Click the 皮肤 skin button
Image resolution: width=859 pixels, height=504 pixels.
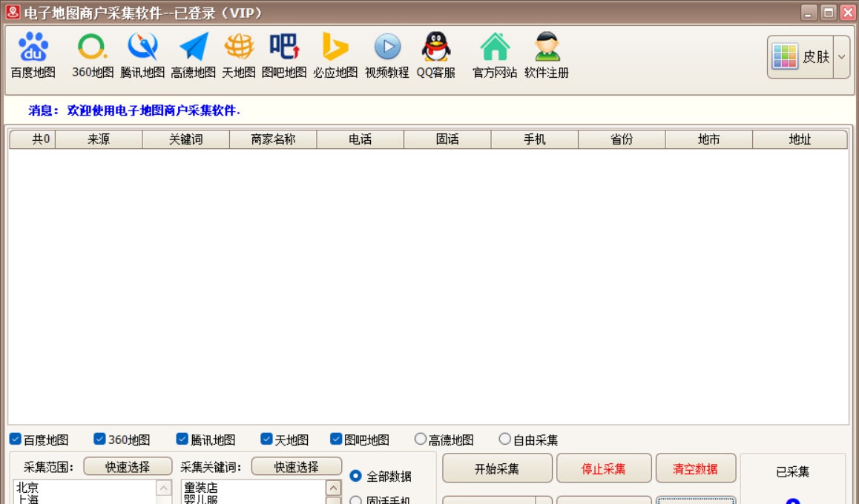tap(801, 57)
